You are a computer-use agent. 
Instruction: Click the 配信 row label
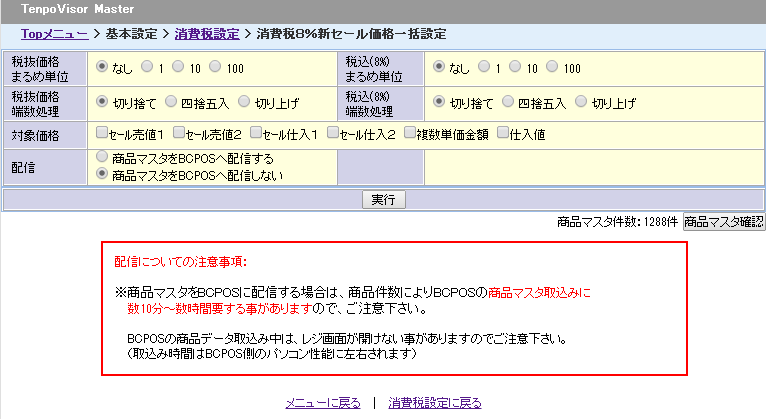click(23, 168)
